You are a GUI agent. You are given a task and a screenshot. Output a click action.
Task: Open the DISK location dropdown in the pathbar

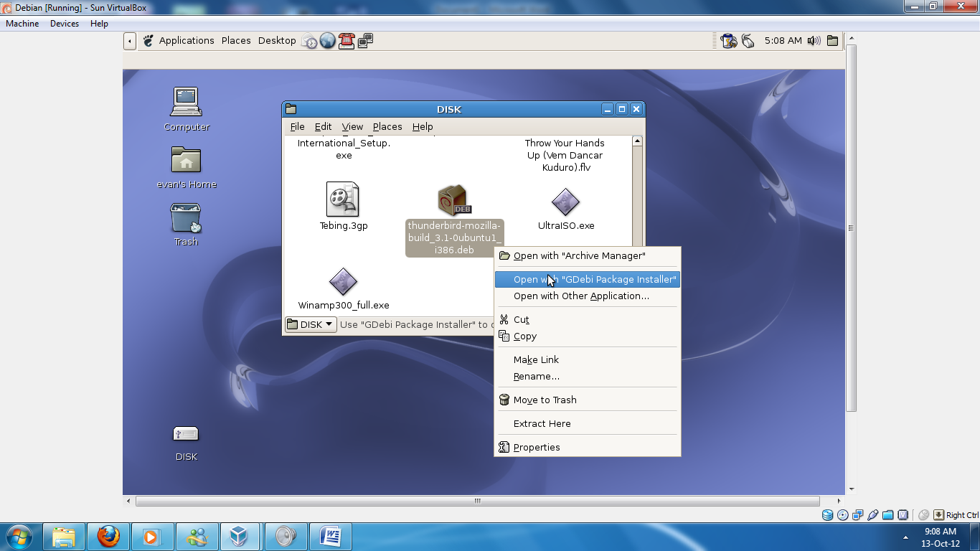pyautogui.click(x=310, y=324)
